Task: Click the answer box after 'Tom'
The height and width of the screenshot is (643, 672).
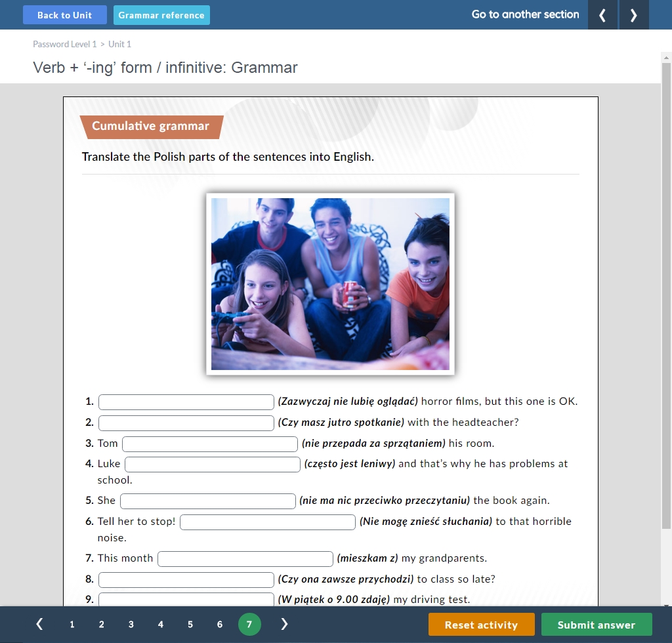Action: point(210,444)
